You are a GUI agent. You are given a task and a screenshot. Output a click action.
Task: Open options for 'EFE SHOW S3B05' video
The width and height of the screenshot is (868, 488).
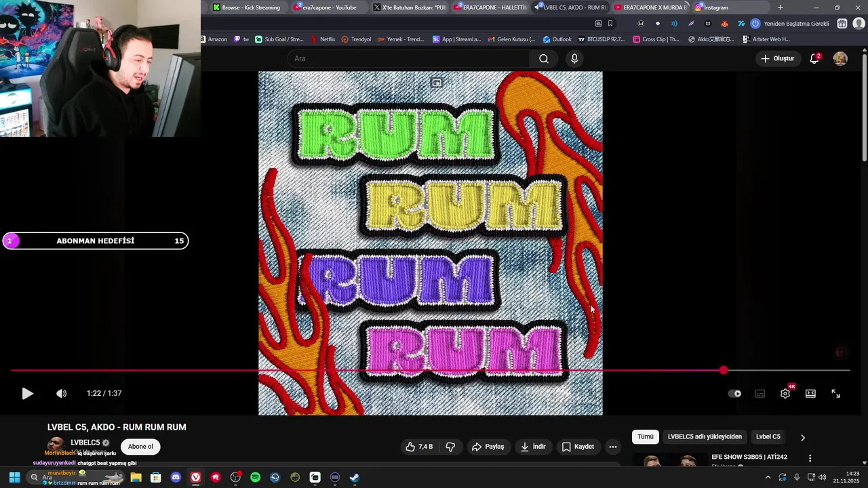coord(810,458)
